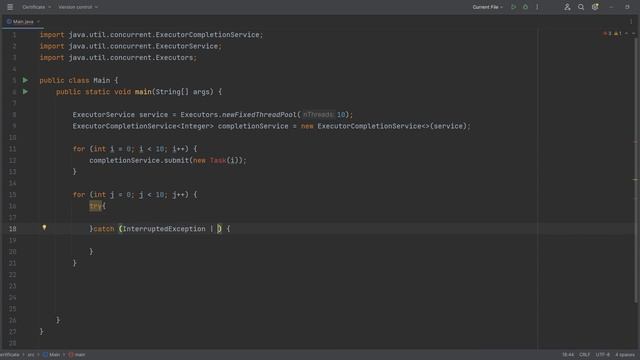Change the CRLF line separator setting
The height and width of the screenshot is (360, 640).
click(584, 355)
